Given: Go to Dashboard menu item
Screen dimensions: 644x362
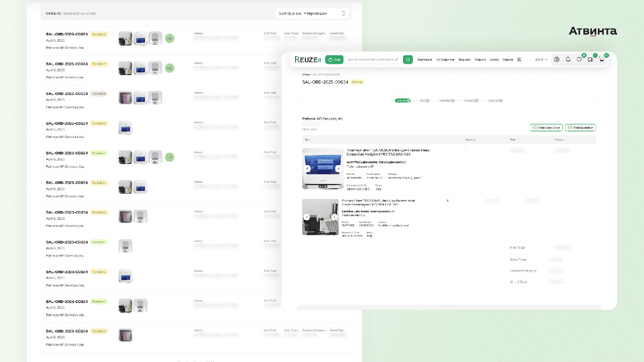Looking at the screenshot, I should click(425, 60).
